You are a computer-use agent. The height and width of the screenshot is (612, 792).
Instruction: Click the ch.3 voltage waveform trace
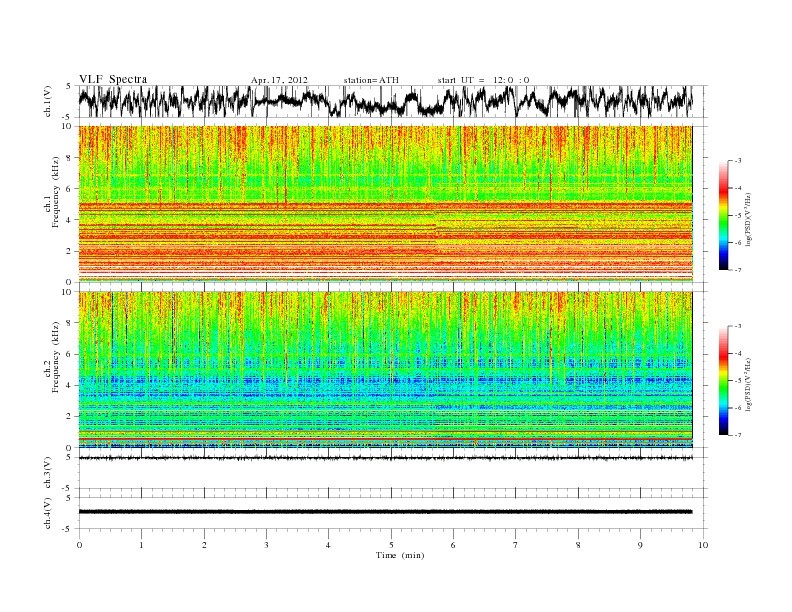pyautogui.click(x=385, y=458)
